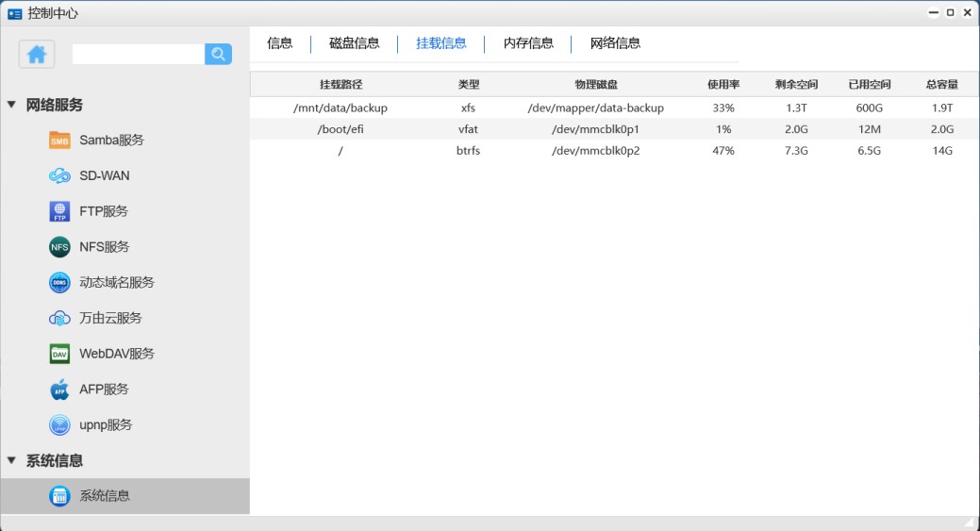Click the NFS service icon
Viewport: 980px width, 531px height.
[x=59, y=247]
